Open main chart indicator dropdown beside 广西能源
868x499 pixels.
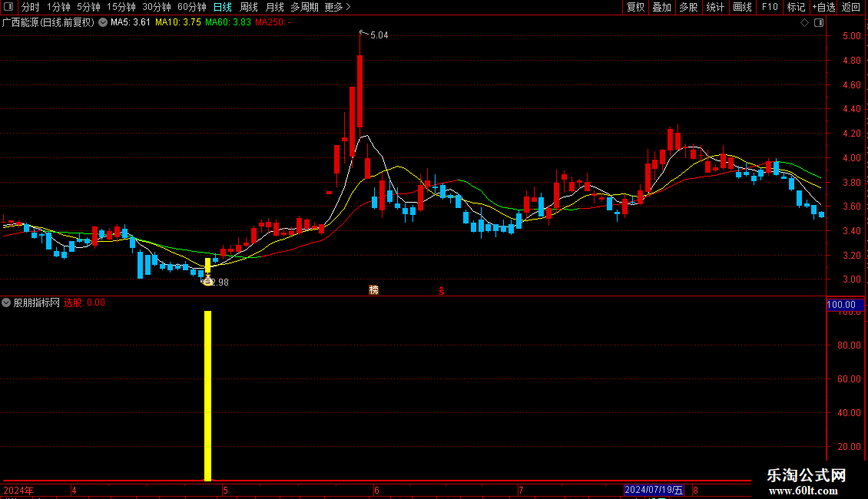click(103, 22)
